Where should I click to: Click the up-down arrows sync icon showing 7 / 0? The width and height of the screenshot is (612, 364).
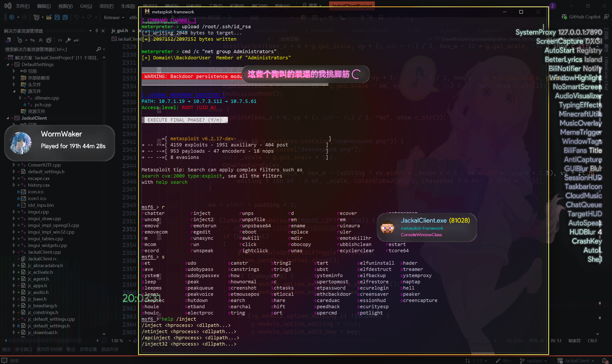click(468, 361)
